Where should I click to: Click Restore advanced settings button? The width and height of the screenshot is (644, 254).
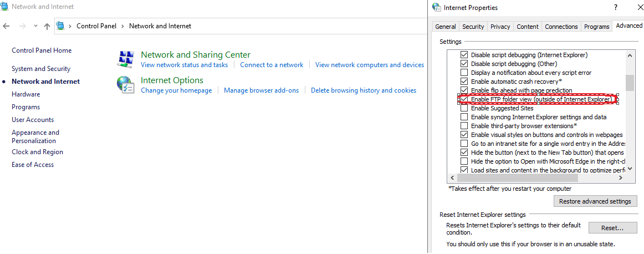click(595, 201)
